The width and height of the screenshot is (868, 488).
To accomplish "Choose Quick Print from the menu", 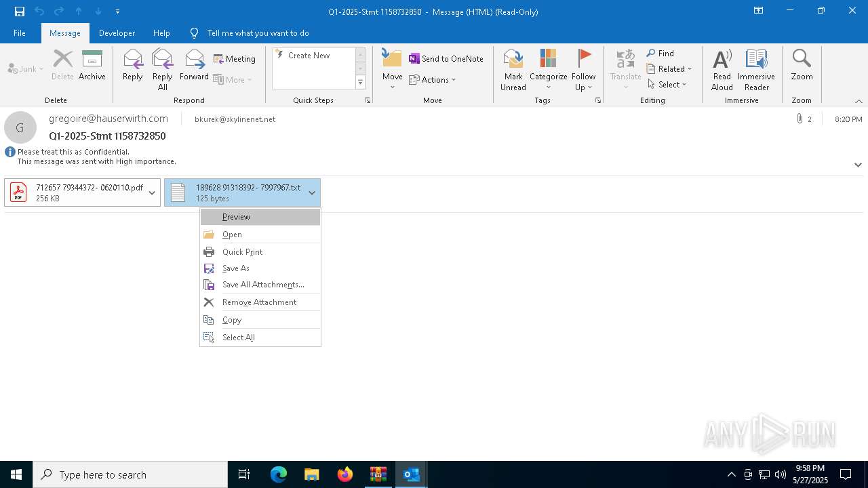I will [260, 251].
